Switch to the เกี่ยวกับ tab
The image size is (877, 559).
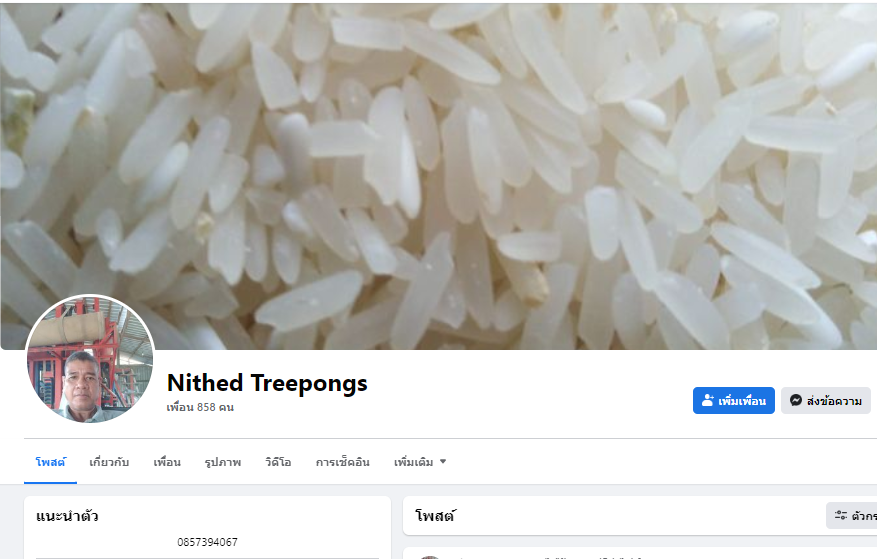coord(109,462)
